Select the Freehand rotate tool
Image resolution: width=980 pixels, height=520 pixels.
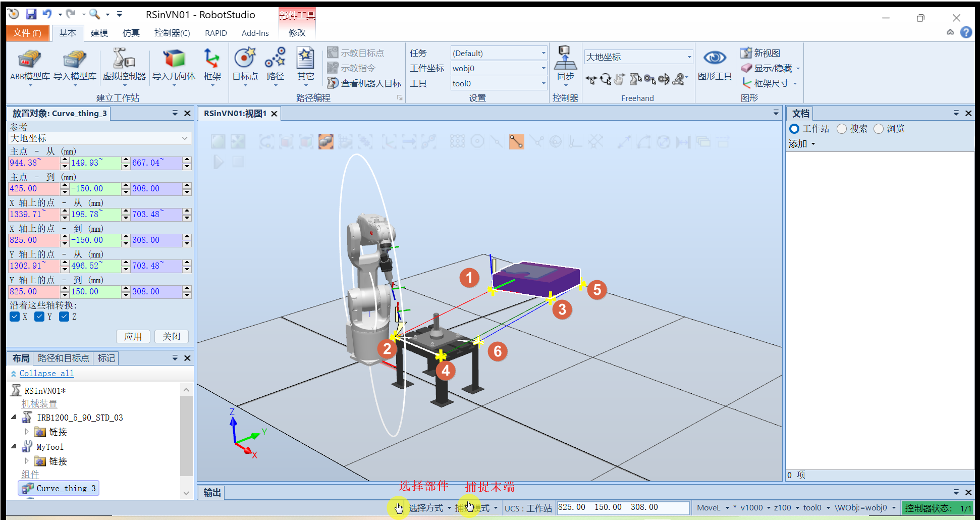pyautogui.click(x=606, y=79)
